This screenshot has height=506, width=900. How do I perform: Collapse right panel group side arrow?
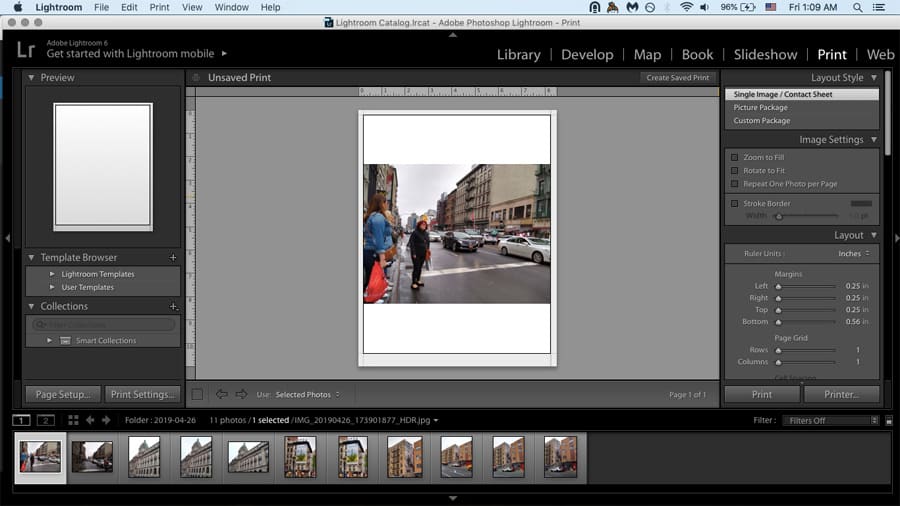(x=896, y=238)
